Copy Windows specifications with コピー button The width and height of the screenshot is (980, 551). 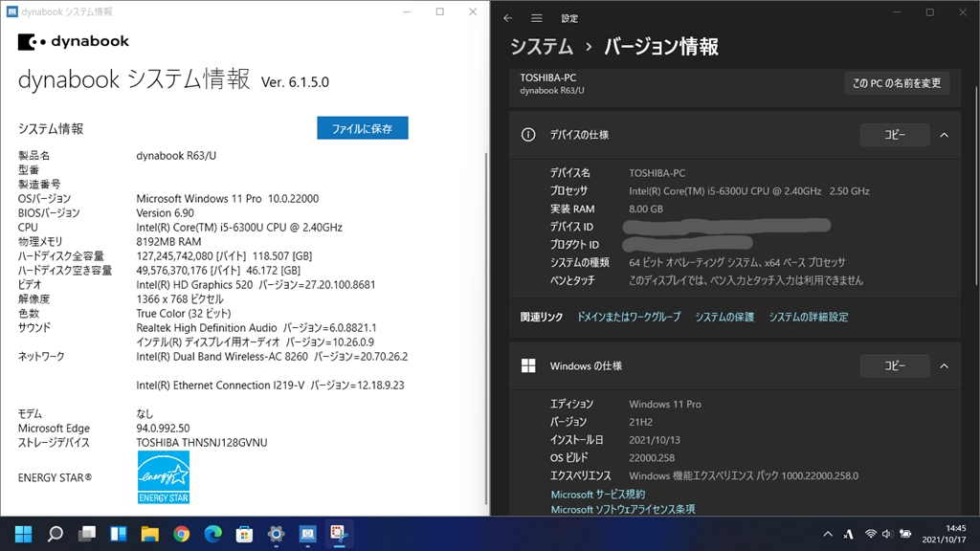coord(895,366)
